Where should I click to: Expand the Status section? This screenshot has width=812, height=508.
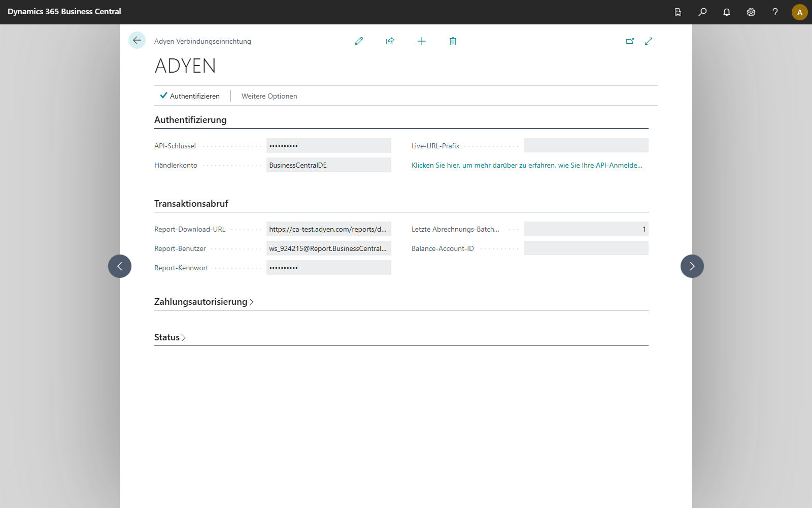pos(170,337)
